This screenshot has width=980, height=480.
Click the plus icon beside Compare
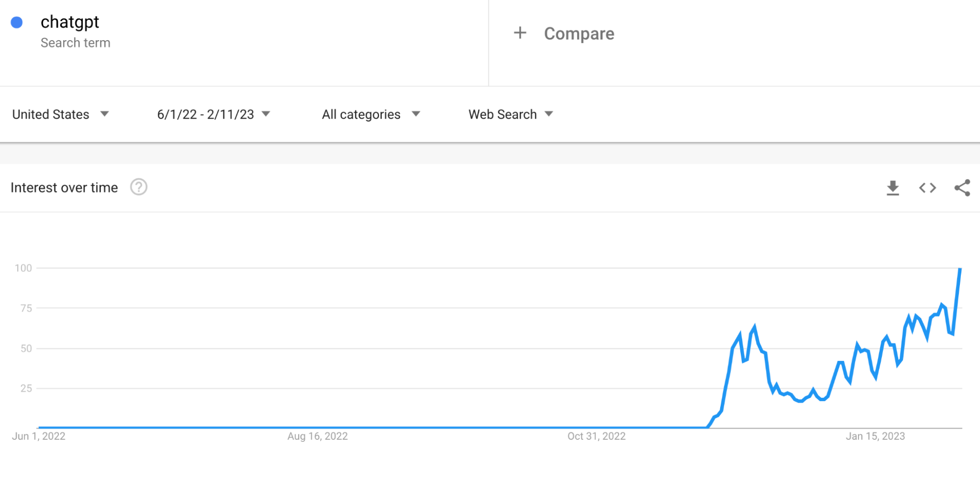tap(520, 33)
